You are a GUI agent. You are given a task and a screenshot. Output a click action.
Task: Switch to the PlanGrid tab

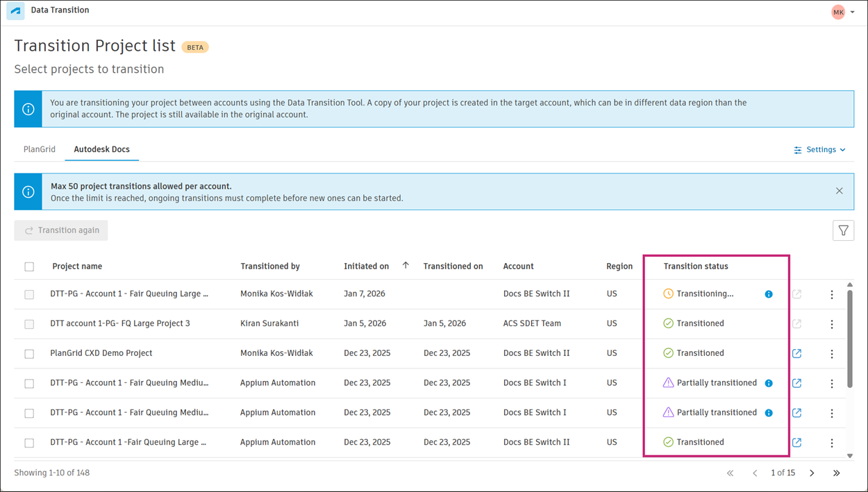point(40,149)
